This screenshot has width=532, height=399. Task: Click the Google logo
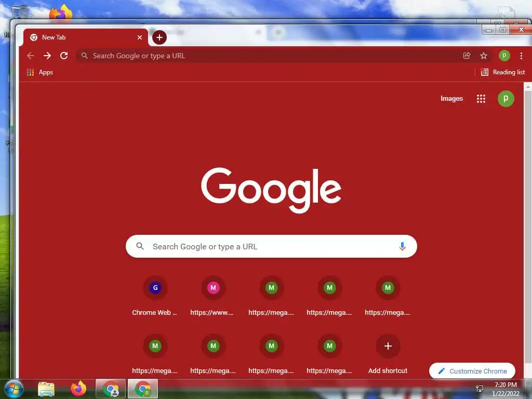(x=271, y=190)
